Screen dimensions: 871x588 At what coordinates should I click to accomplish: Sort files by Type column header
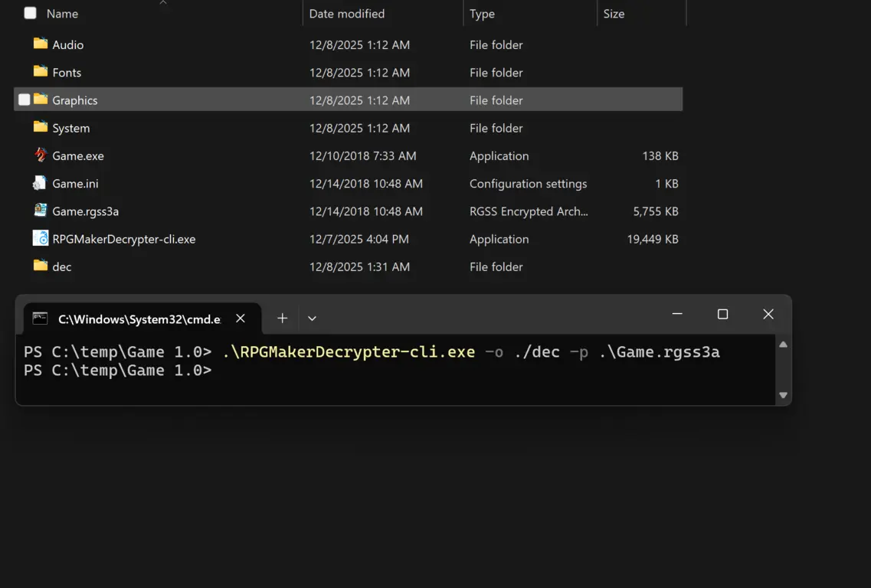(482, 14)
